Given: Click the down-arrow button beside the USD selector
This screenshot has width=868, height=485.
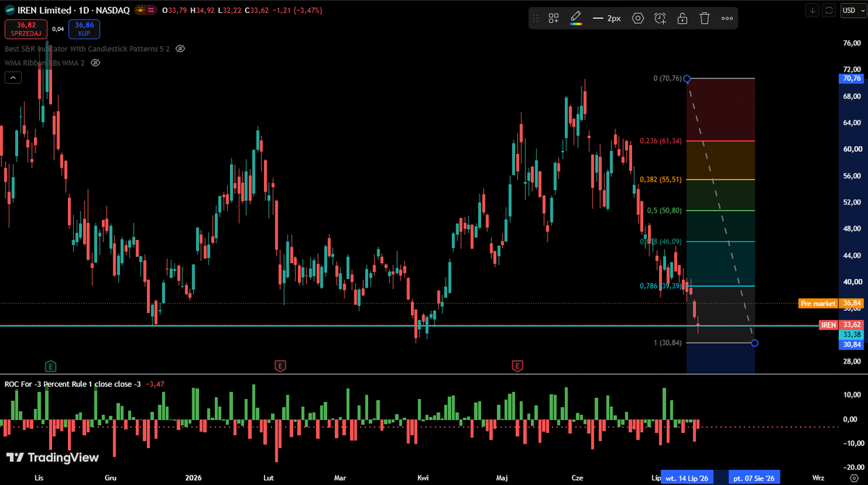Looking at the screenshot, I should pos(813,10).
